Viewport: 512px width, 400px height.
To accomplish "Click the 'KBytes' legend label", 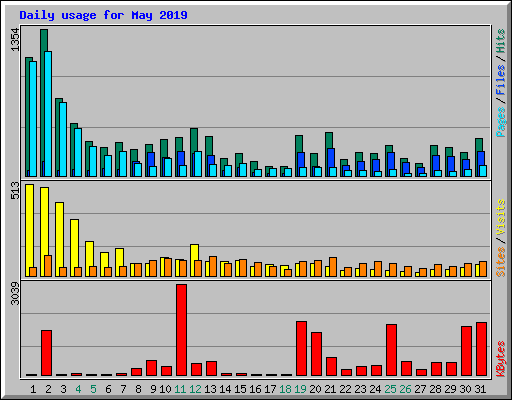I will [x=501, y=359].
